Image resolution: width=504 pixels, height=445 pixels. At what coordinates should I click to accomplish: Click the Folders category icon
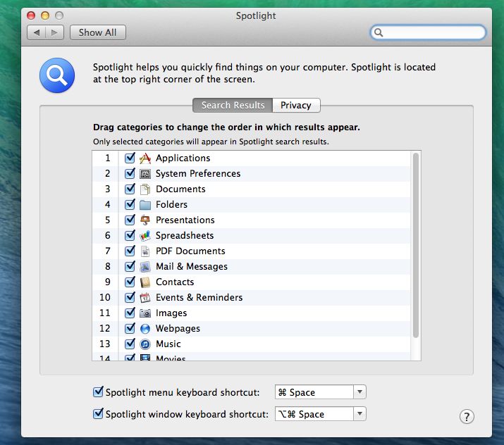point(145,205)
